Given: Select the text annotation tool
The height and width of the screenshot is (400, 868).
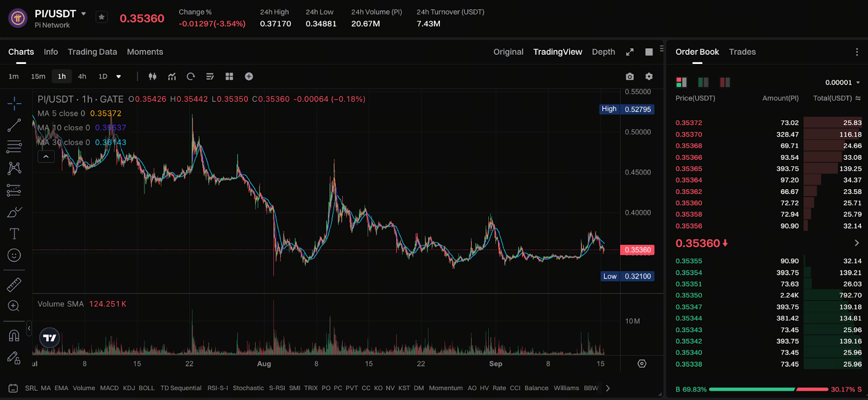Looking at the screenshot, I should click(14, 234).
